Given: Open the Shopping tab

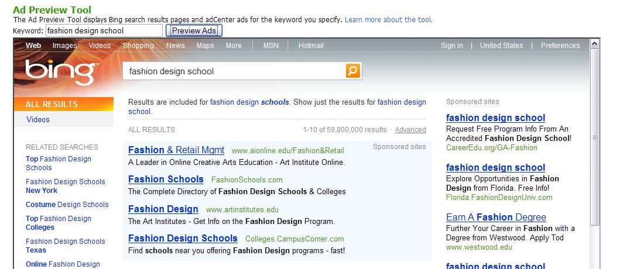Looking at the screenshot, I should [138, 46].
